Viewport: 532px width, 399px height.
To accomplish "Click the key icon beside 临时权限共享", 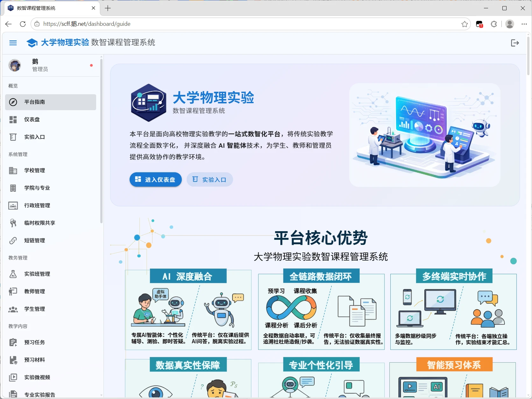I will point(13,223).
